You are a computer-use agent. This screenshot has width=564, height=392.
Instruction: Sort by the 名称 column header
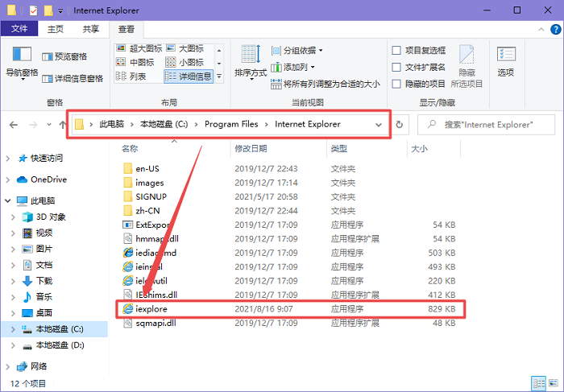[x=131, y=148]
